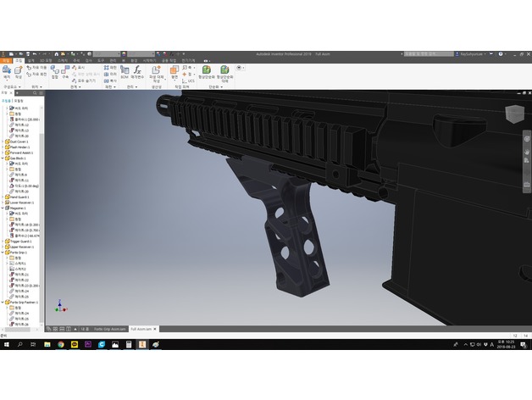The height and width of the screenshot is (400, 532).
Task: Select the Free Move (자유 이동) tool
Action: click(36, 68)
